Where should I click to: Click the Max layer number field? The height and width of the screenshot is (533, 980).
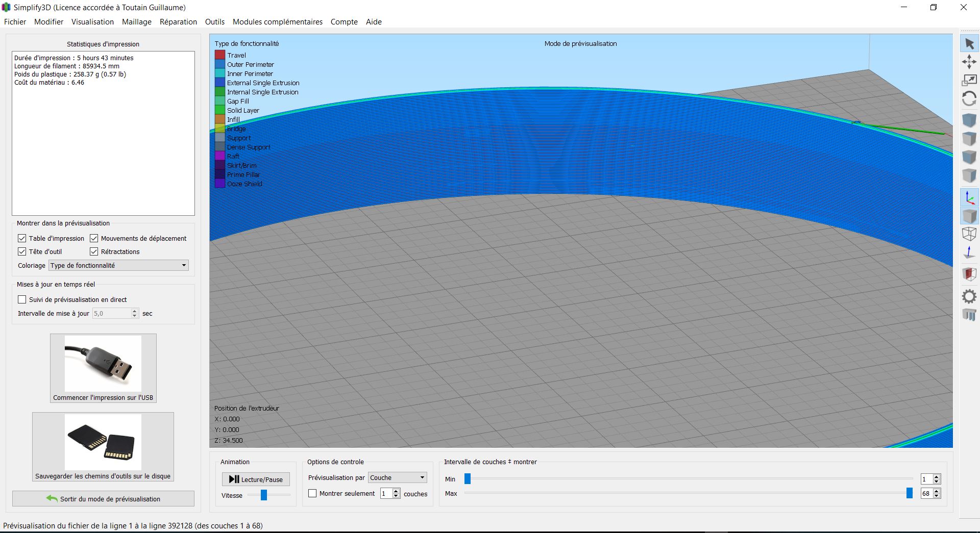[926, 493]
